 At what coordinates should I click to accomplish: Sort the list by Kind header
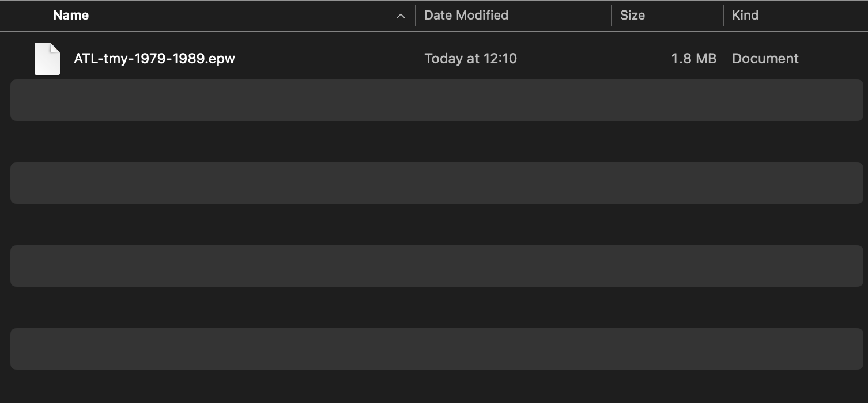[745, 16]
